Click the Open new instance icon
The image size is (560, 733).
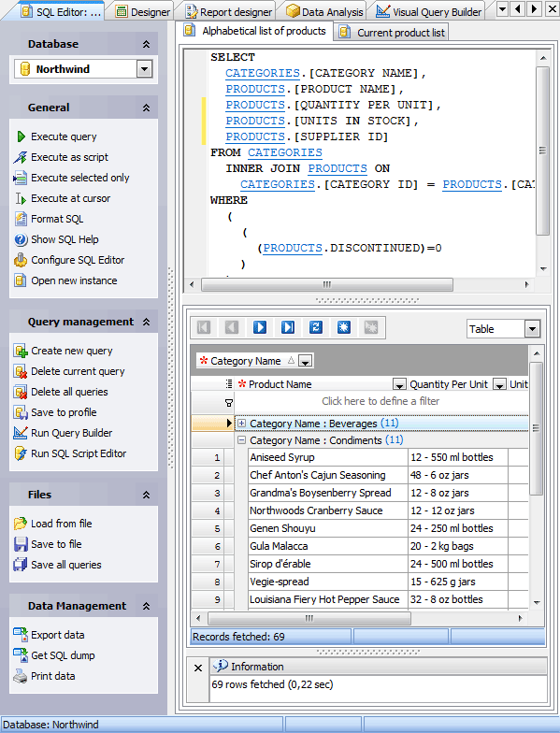[21, 280]
